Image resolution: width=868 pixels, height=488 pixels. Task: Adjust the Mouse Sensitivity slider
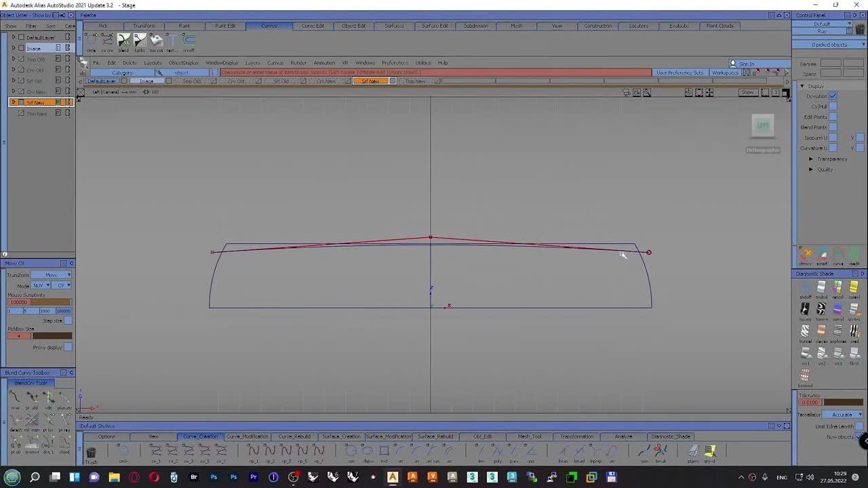(x=50, y=302)
